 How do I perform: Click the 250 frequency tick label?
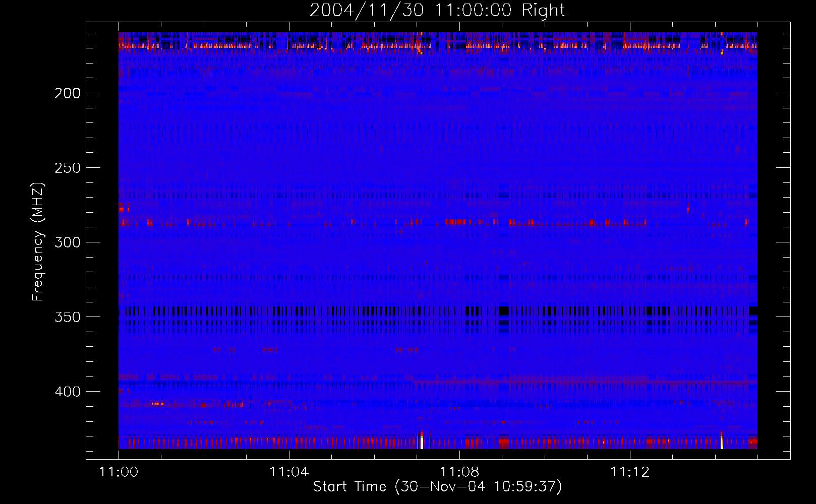[68, 168]
